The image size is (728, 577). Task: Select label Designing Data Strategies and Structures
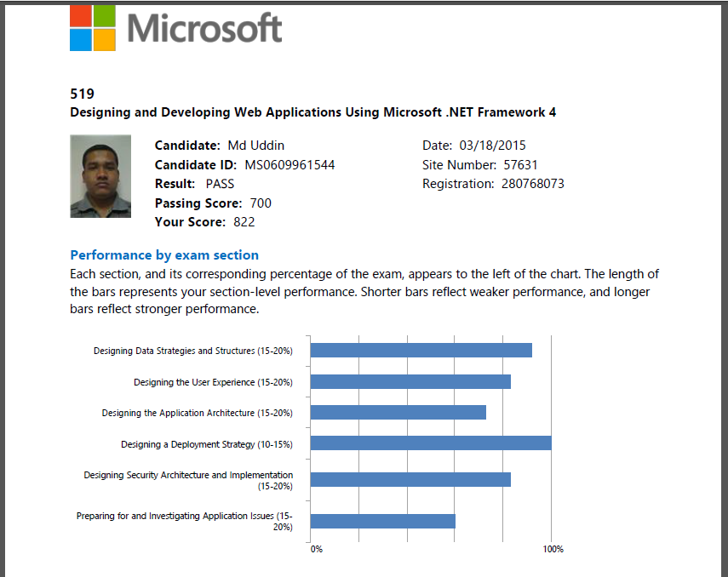coord(193,351)
